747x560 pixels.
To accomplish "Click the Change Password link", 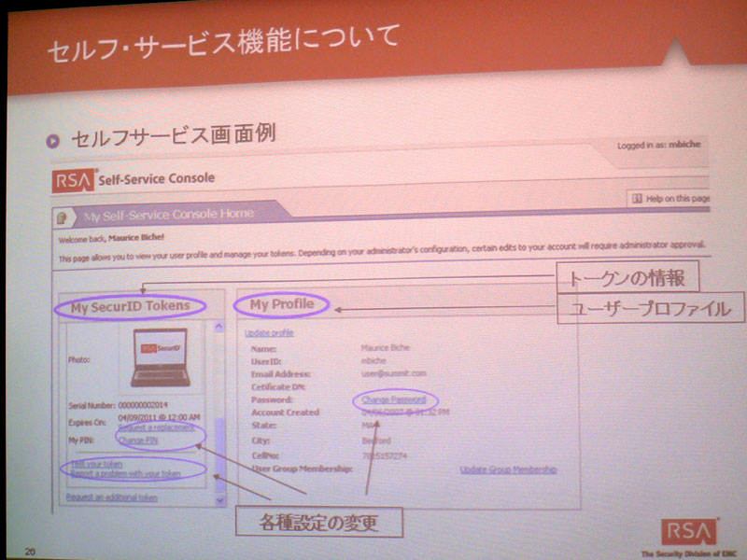I will (393, 399).
